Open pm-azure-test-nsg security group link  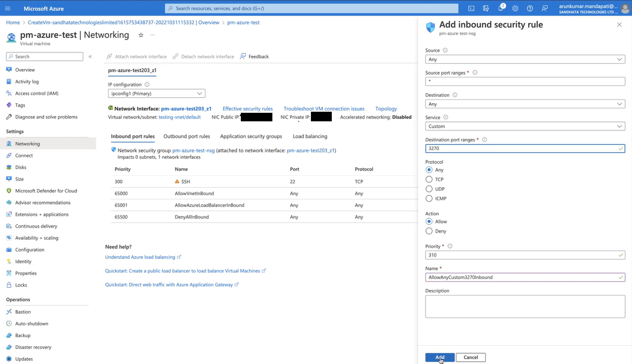pyautogui.click(x=194, y=151)
